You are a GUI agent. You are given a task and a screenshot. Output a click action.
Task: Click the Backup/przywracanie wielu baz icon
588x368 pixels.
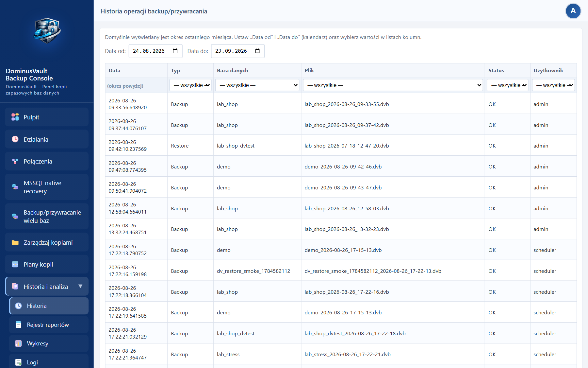[x=15, y=216]
